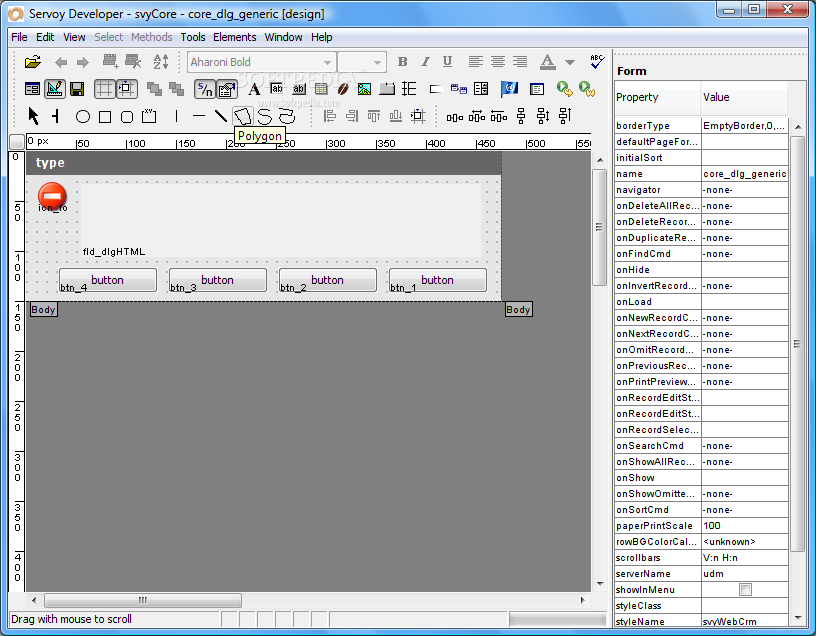The width and height of the screenshot is (816, 636).
Task: Click the tab panel element icon
Action: coord(387,89)
